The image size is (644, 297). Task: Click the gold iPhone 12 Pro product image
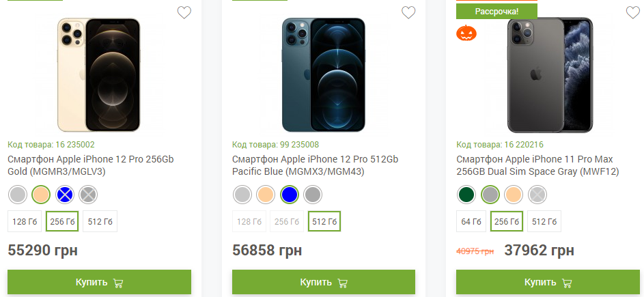pyautogui.click(x=99, y=74)
